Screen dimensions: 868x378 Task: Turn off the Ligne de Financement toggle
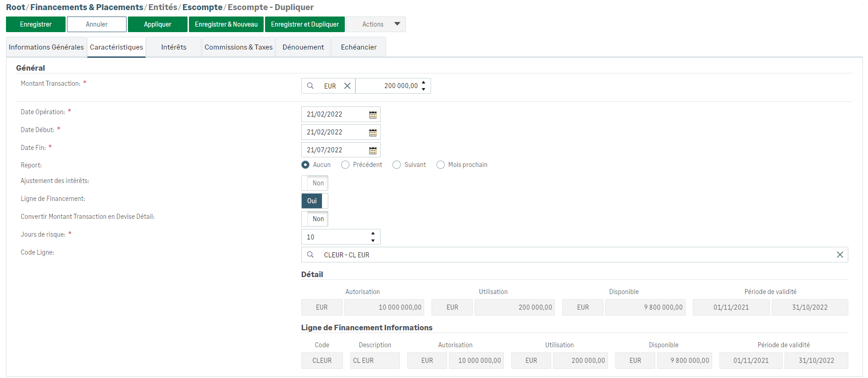click(x=315, y=201)
